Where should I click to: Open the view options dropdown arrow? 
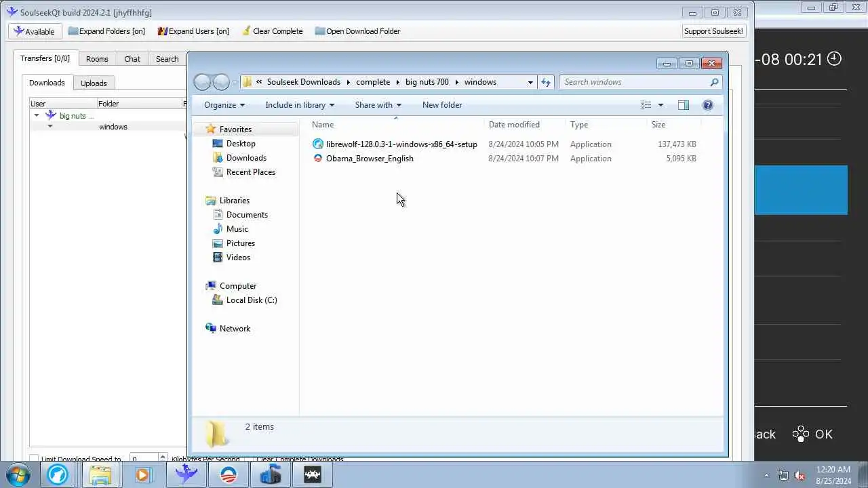[660, 105]
